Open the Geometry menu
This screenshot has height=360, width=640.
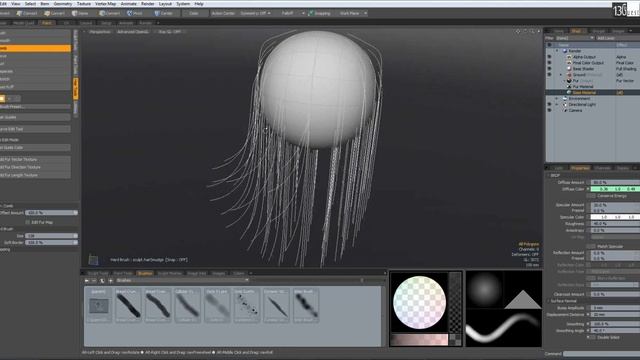(x=63, y=4)
